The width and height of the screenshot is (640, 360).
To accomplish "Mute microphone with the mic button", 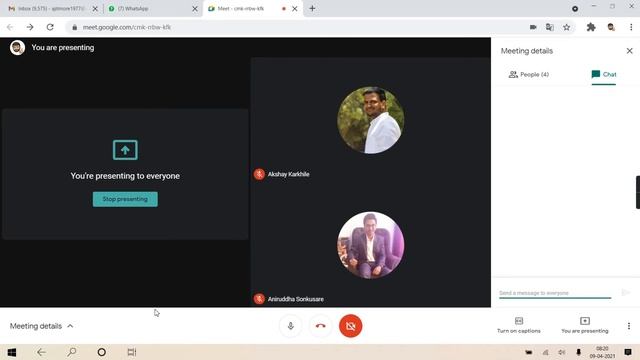I will (291, 326).
